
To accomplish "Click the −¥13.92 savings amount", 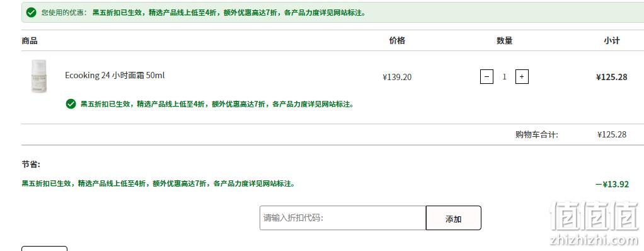I will [612, 184].
